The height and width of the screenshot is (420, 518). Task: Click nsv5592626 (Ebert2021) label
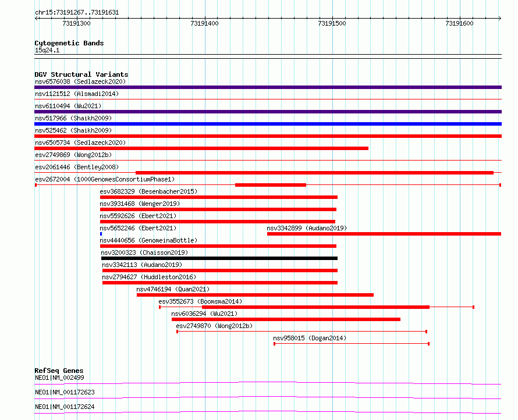138,216
